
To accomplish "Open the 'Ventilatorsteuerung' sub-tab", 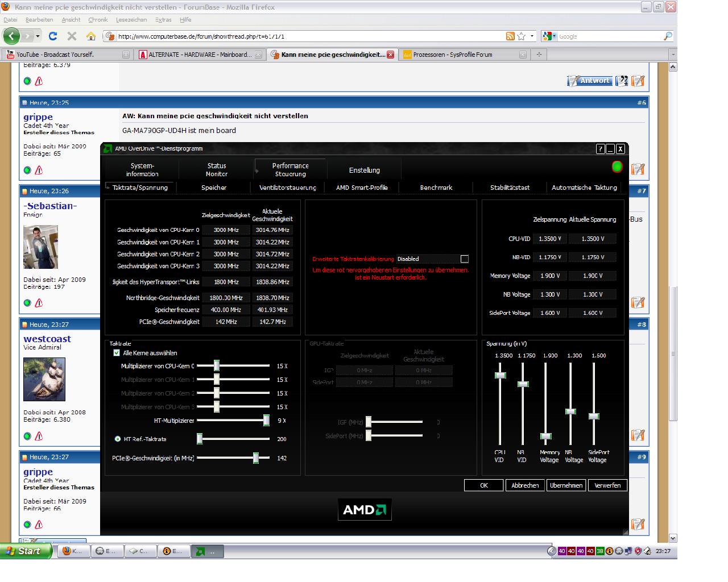I will 288,188.
